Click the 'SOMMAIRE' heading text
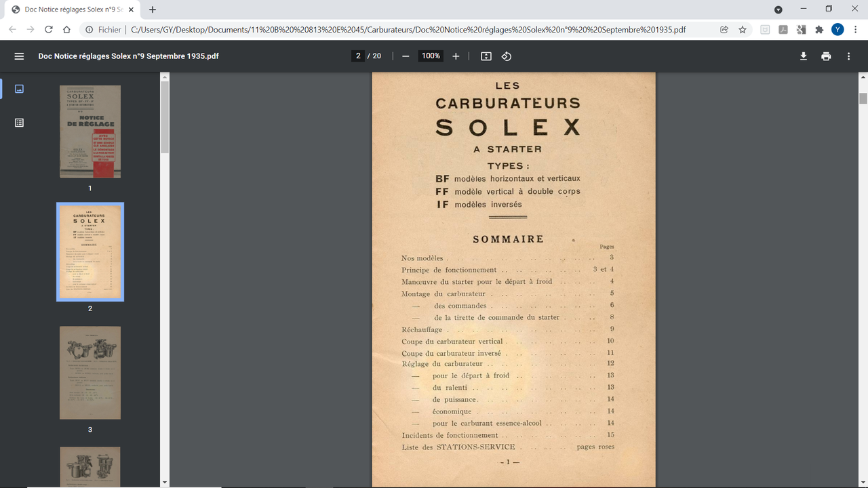 [x=509, y=239]
